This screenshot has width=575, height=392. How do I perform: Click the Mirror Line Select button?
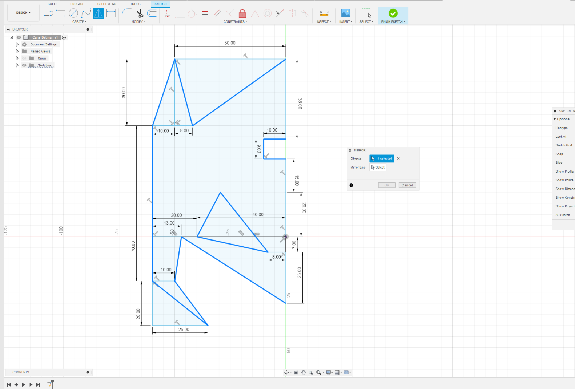pos(378,167)
